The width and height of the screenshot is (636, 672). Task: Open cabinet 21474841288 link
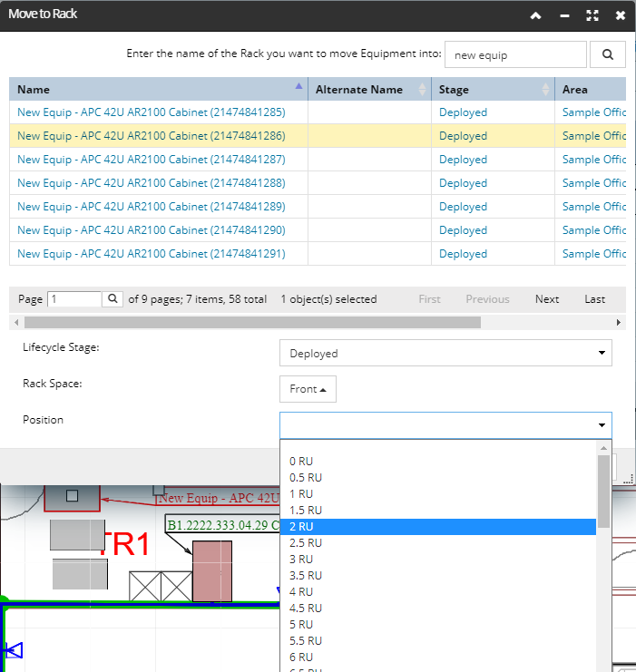point(152,183)
